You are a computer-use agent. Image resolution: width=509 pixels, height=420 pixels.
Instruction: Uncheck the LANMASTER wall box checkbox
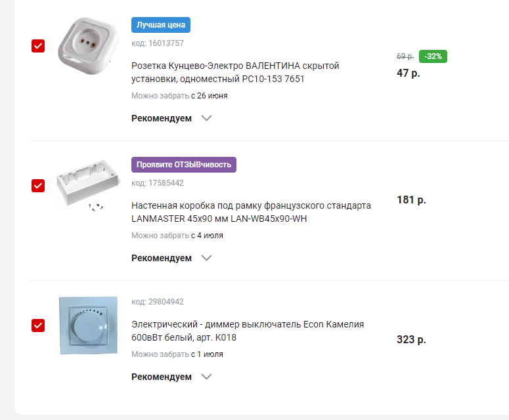[x=38, y=186]
